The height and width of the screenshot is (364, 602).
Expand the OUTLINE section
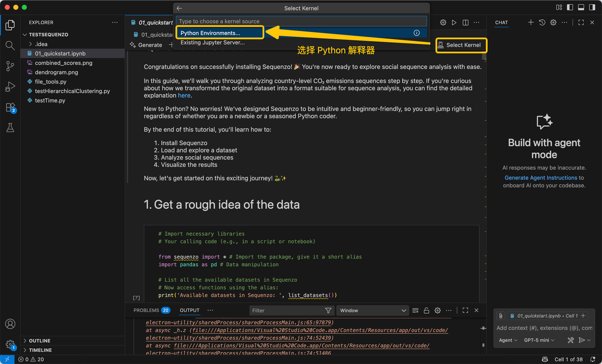coord(40,340)
